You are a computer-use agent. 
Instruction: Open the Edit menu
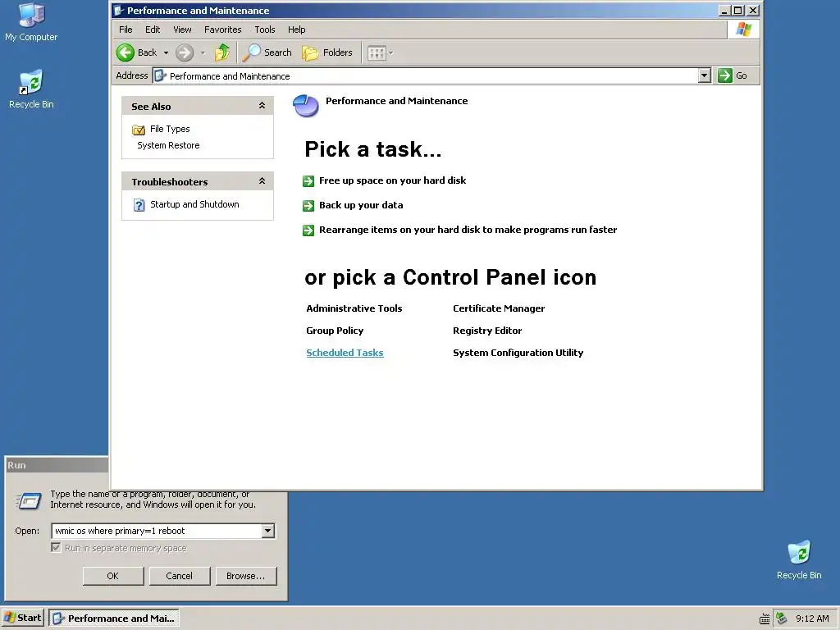[x=153, y=30]
